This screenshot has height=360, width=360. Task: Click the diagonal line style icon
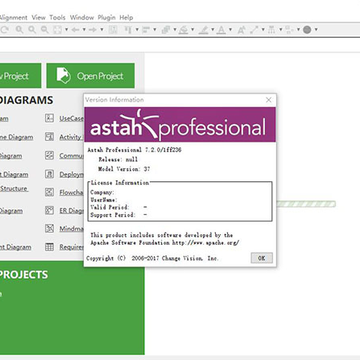point(254,30)
